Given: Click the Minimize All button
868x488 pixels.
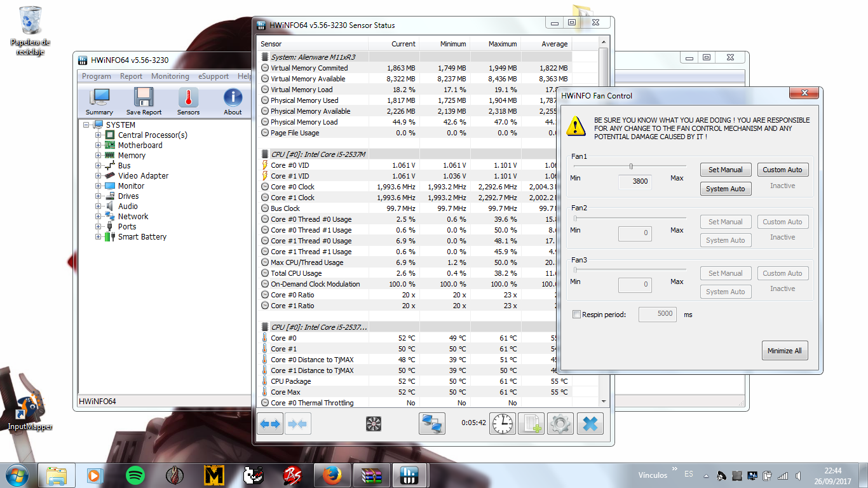Looking at the screenshot, I should click(785, 351).
